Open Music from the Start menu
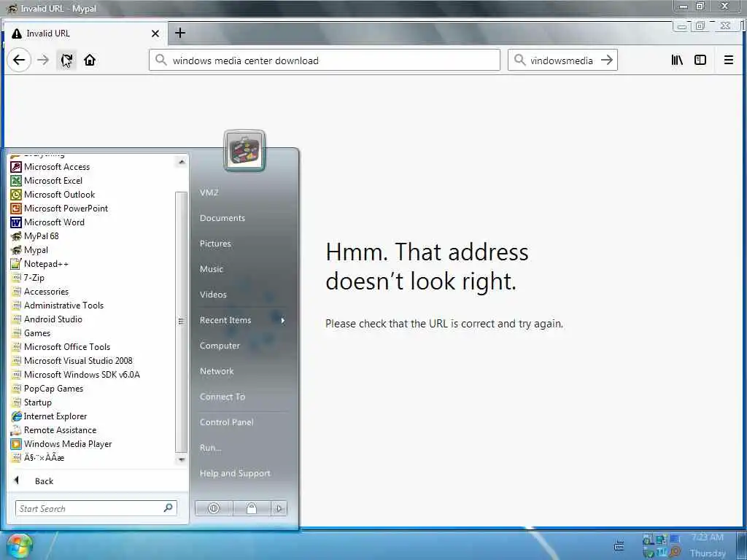The height and width of the screenshot is (560, 747). [x=212, y=269]
